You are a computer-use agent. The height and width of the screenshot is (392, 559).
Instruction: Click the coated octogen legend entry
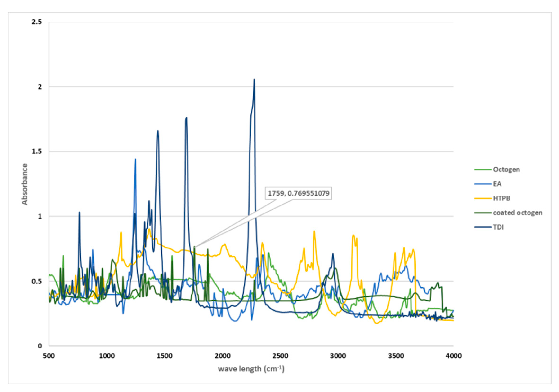click(x=518, y=213)
